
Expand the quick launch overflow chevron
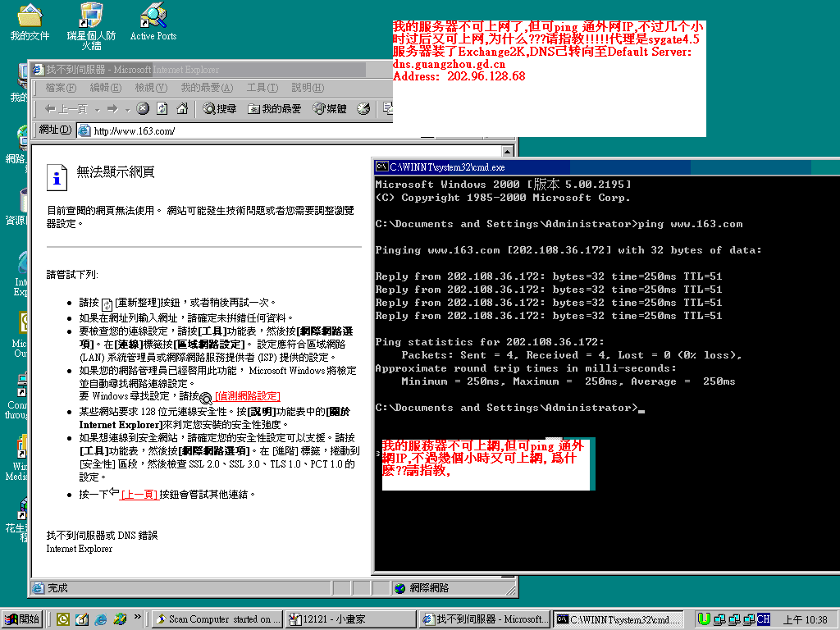coord(137,617)
